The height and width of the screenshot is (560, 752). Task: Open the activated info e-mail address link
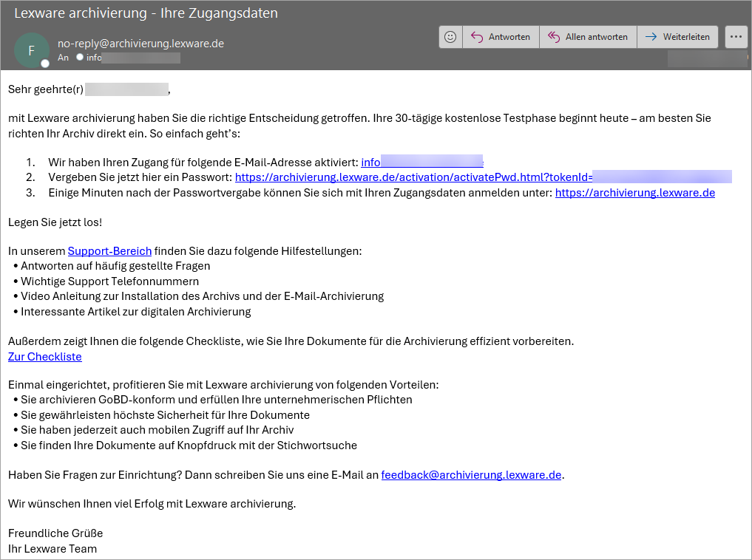[422, 163]
